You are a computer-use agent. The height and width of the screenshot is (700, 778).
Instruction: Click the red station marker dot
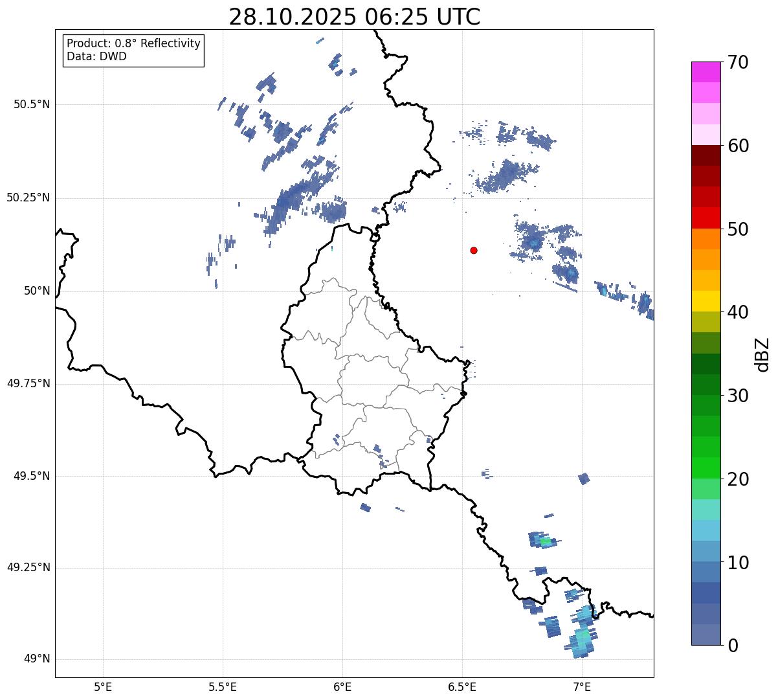click(474, 250)
